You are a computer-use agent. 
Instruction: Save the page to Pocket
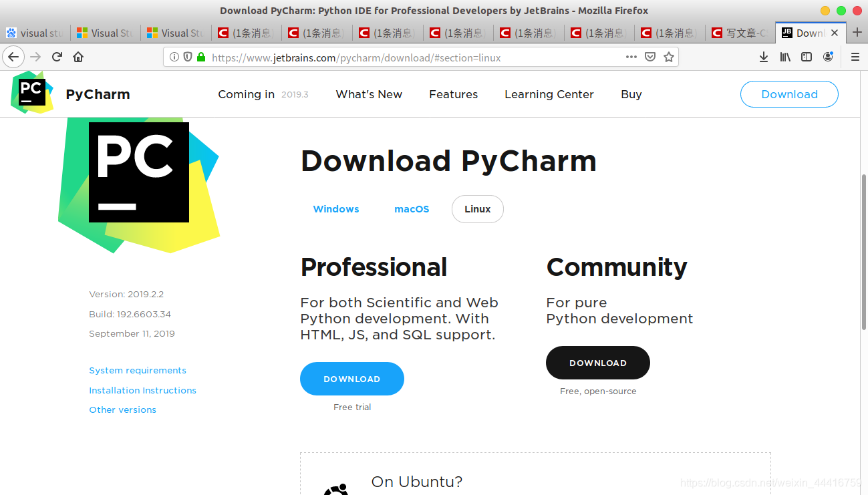(650, 57)
